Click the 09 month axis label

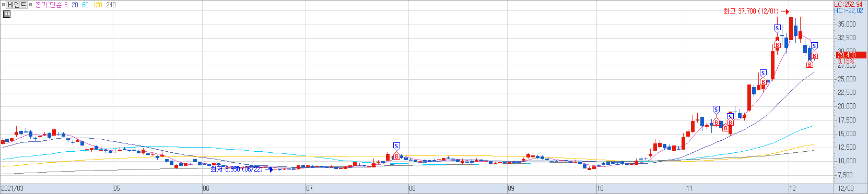click(x=511, y=188)
